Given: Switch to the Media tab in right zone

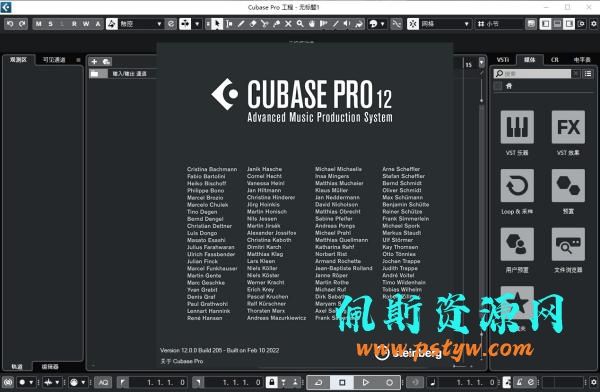Looking at the screenshot, I should tap(530, 60).
